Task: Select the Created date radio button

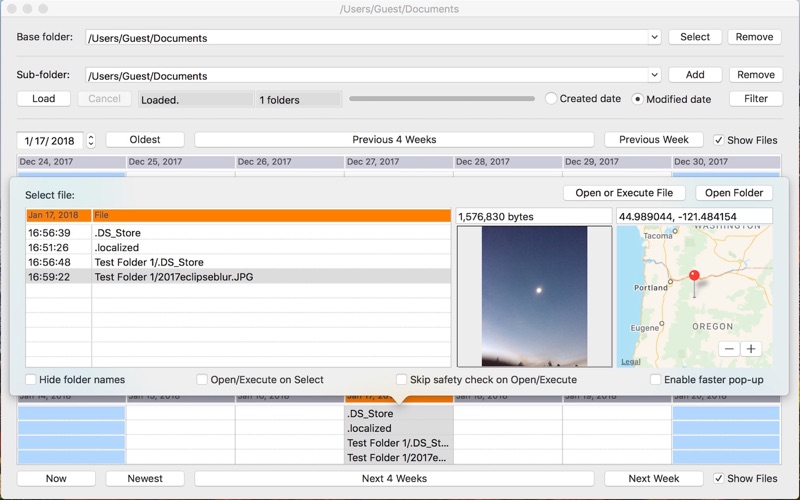Action: [551, 99]
